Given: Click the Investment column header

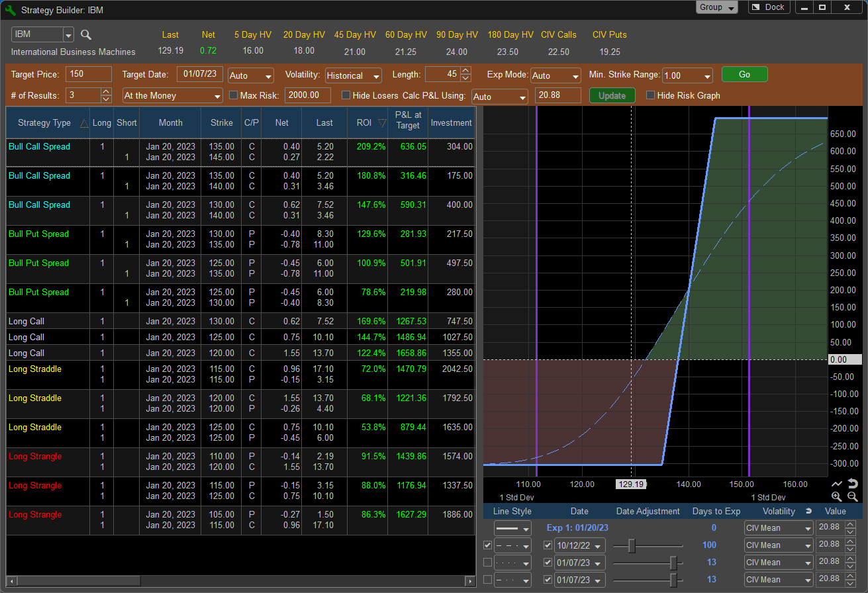Looking at the screenshot, I should [451, 123].
